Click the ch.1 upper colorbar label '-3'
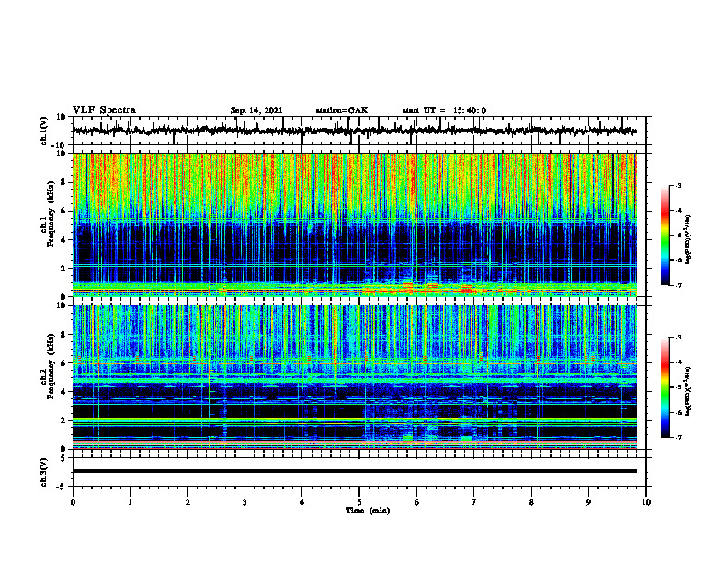728x563 pixels. coord(678,185)
